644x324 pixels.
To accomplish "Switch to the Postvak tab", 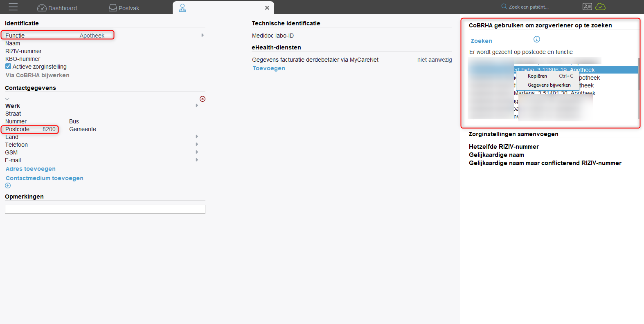I will [124, 8].
